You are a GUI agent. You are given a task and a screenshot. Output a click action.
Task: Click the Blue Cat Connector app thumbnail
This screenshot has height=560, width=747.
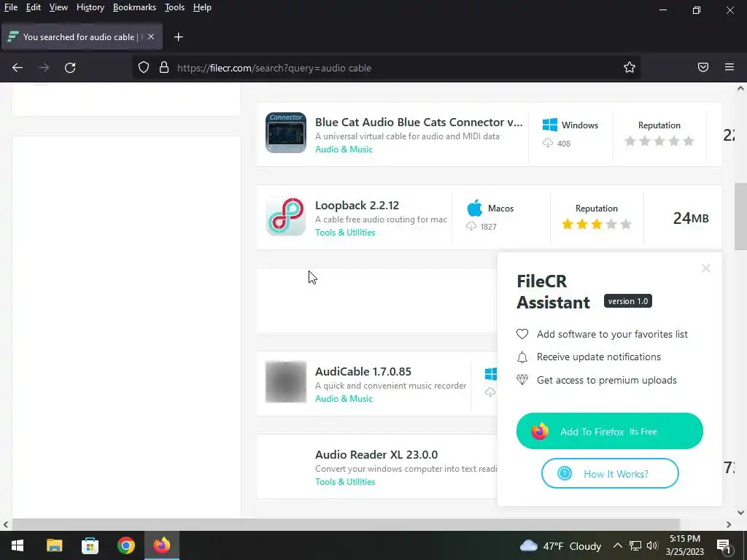point(286,133)
